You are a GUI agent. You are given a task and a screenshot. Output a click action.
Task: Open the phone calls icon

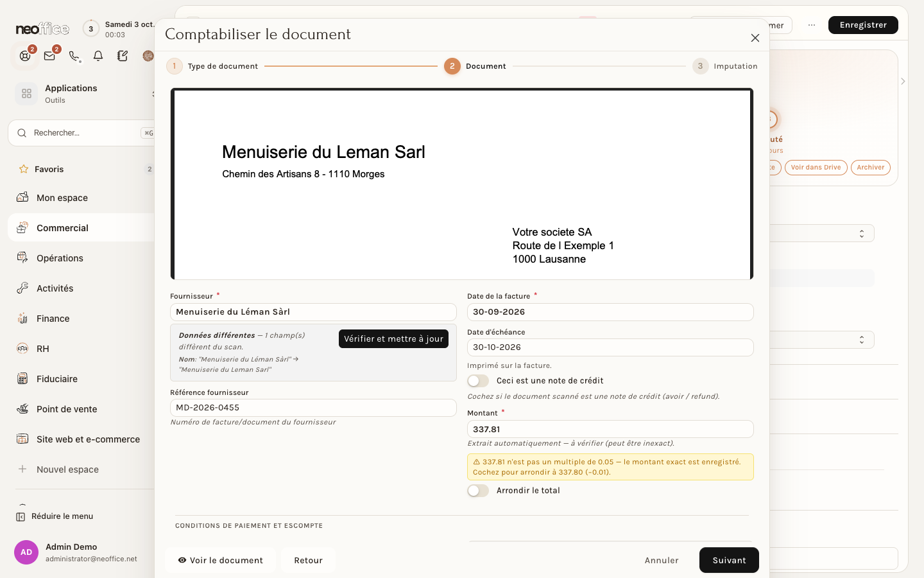[x=74, y=56]
